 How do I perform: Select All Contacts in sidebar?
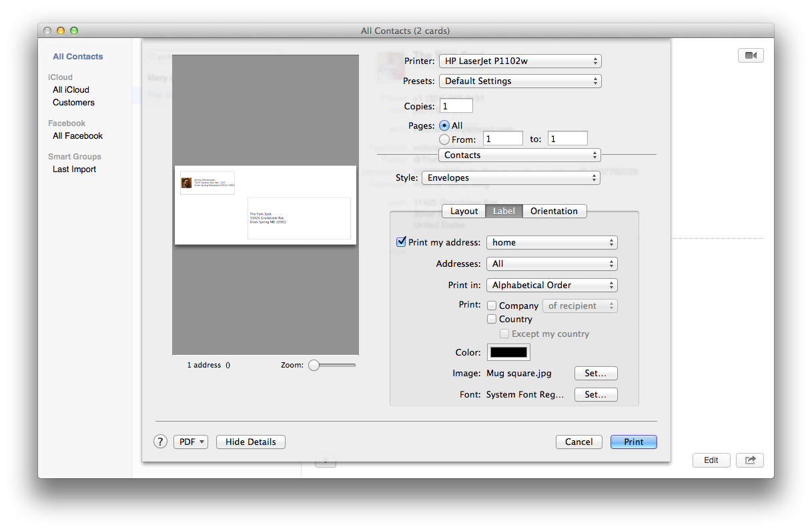(x=78, y=57)
